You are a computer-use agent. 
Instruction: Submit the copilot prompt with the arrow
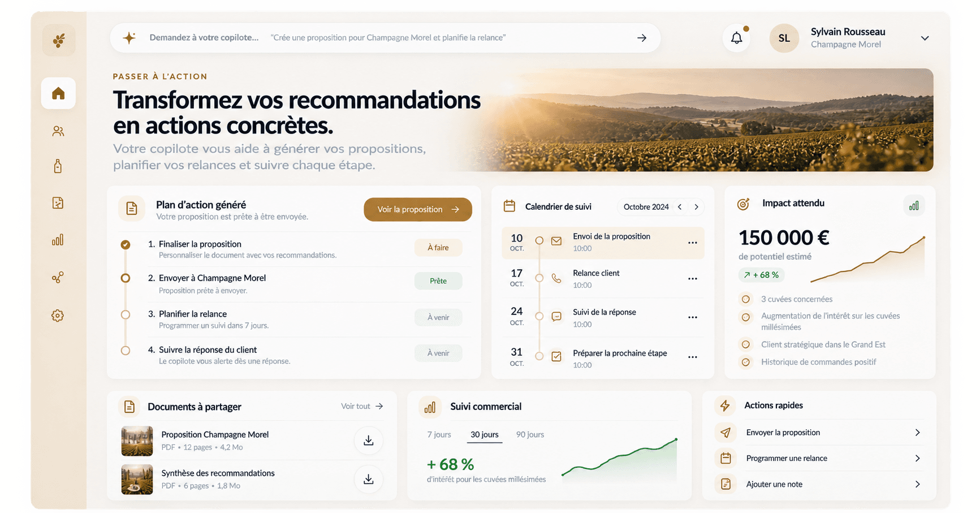pos(642,38)
